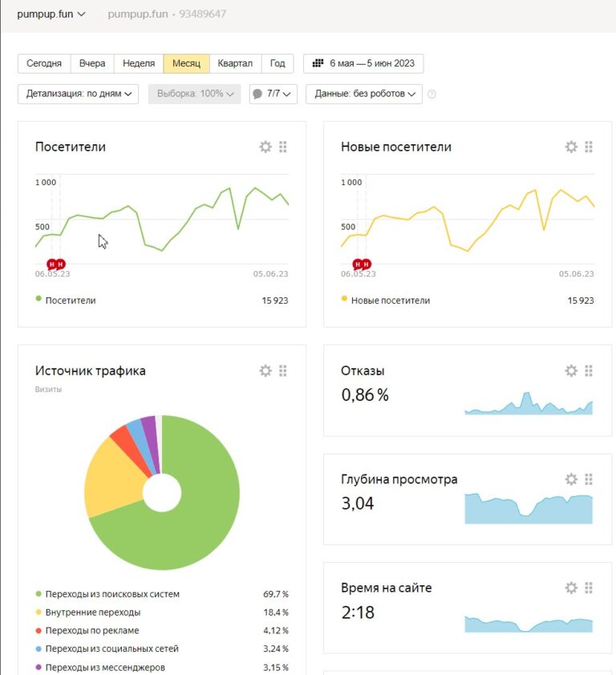
Task: Open settings gear on Посетители widget
Action: pos(265,147)
